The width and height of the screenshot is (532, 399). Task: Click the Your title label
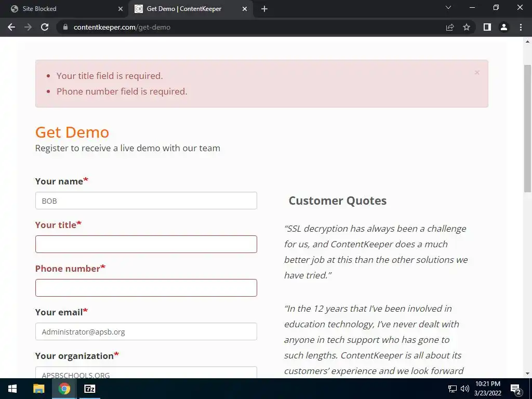point(58,224)
